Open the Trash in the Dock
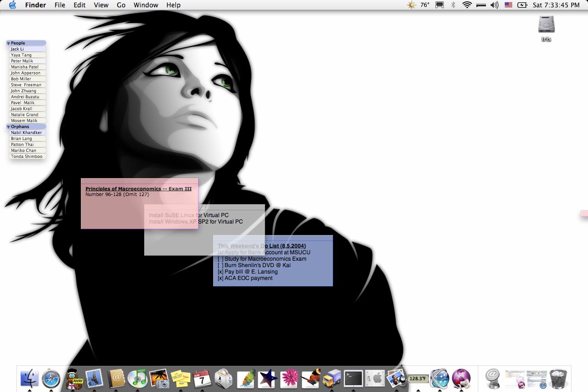The image size is (588, 392). coord(559,379)
